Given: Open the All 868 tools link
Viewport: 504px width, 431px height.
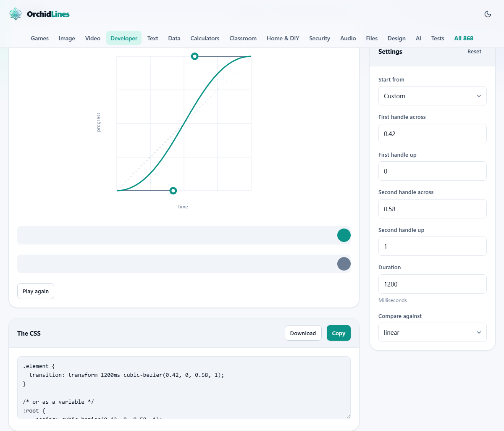Looking at the screenshot, I should coord(464,38).
